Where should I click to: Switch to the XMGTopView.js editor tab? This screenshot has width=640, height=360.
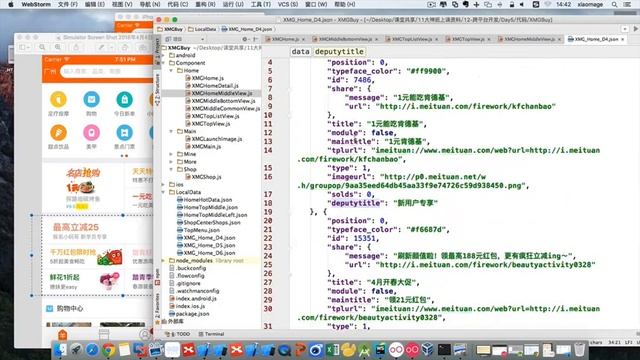[468, 39]
